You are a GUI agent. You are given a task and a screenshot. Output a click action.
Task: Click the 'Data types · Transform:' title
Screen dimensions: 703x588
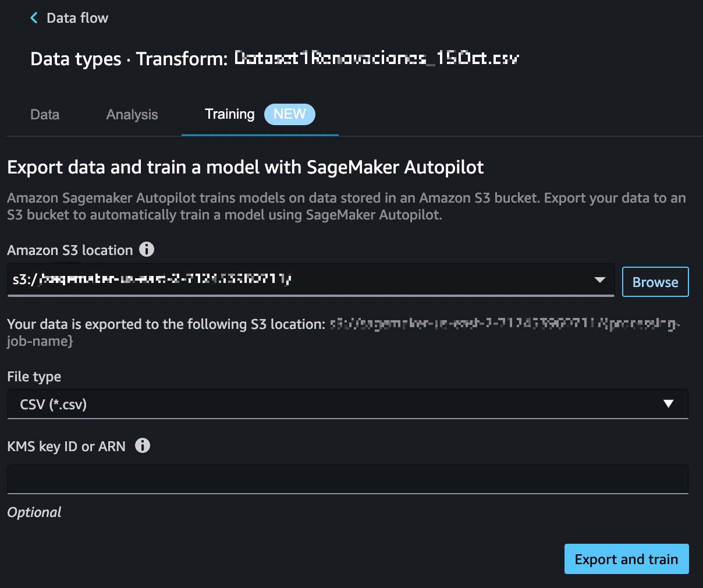click(x=129, y=59)
